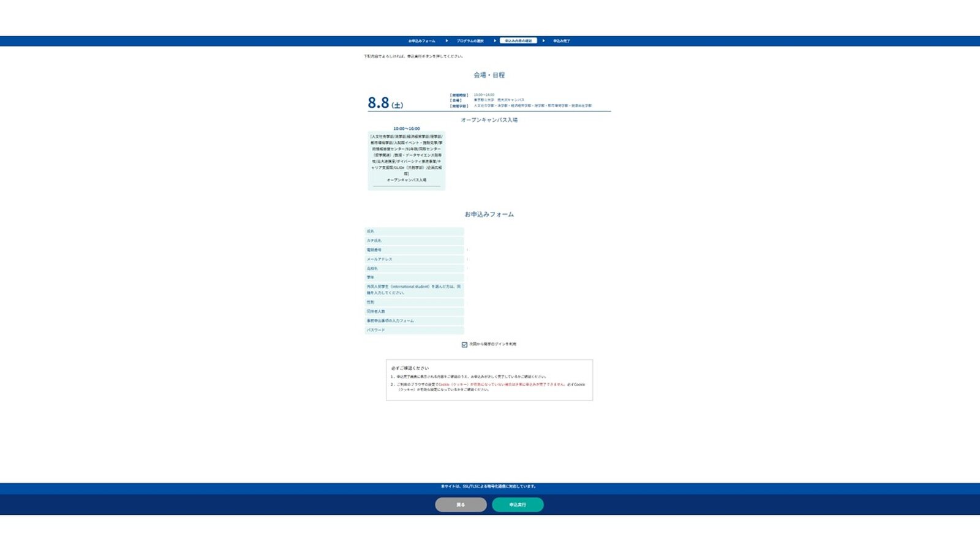Select the プログラムの選択 step
Screen dimensions: 980x551
(470, 41)
